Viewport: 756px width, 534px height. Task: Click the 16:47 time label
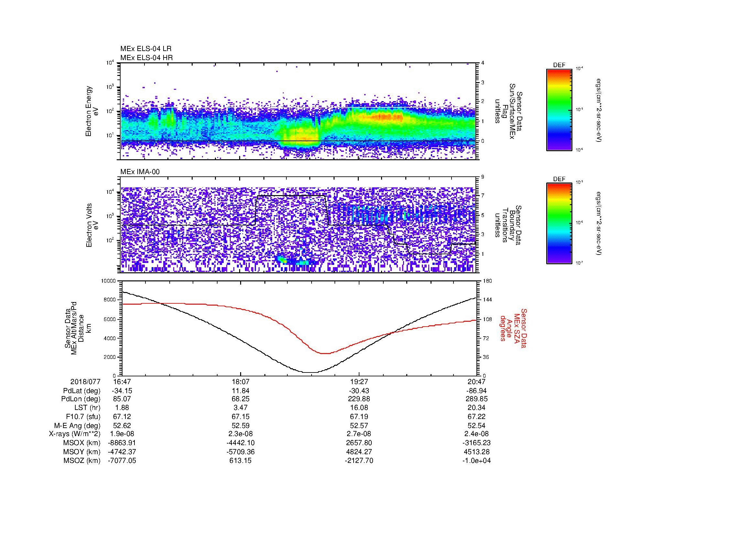tap(122, 382)
